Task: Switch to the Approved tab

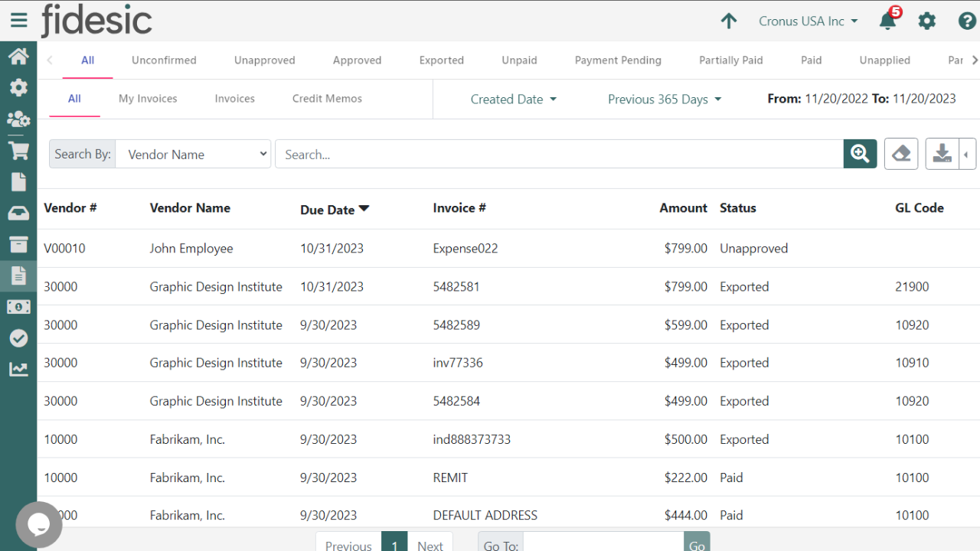Action: pyautogui.click(x=357, y=60)
